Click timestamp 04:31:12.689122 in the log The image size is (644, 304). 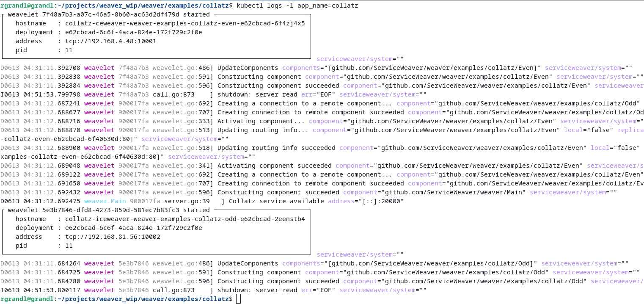click(x=52, y=174)
